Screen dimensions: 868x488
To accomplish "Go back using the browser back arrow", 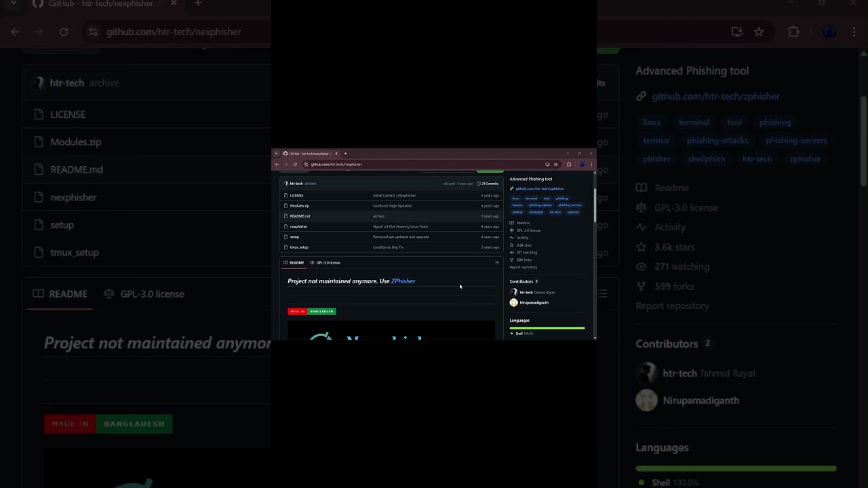I will [x=277, y=165].
